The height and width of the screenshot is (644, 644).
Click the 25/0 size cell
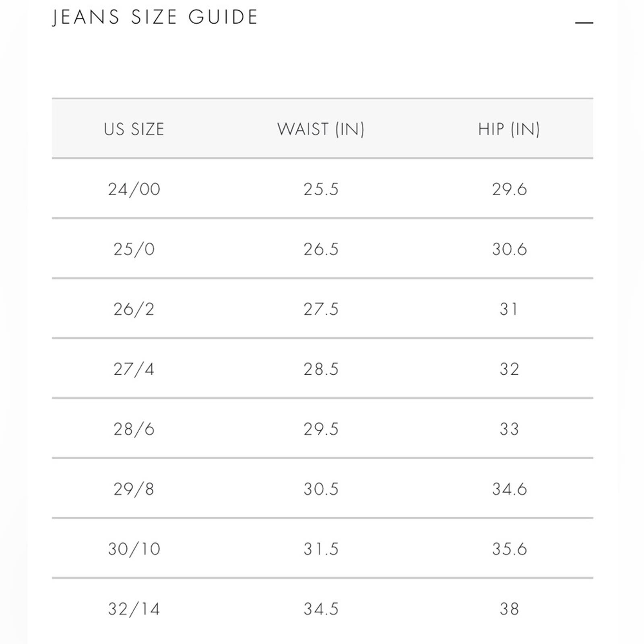click(134, 249)
